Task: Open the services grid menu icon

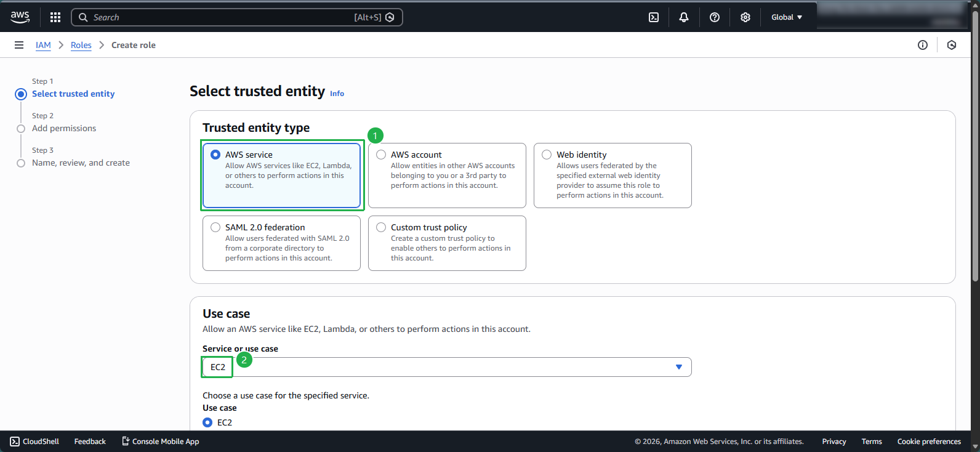Action: [x=55, y=17]
